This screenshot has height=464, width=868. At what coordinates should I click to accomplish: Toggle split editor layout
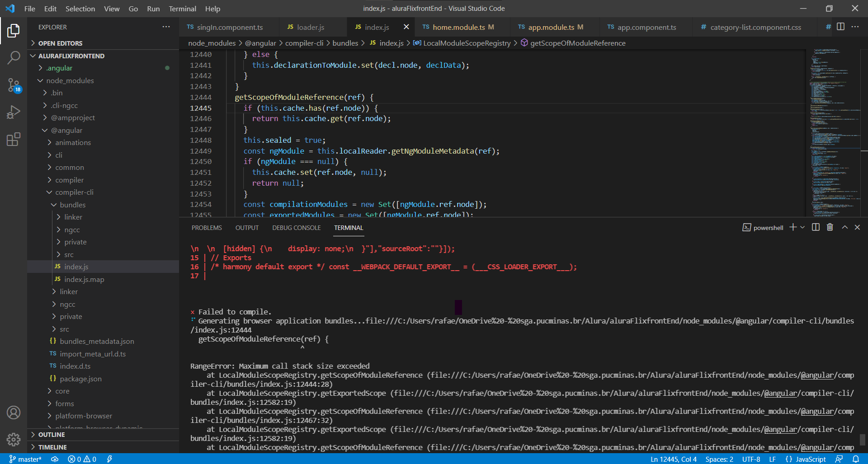coord(841,27)
